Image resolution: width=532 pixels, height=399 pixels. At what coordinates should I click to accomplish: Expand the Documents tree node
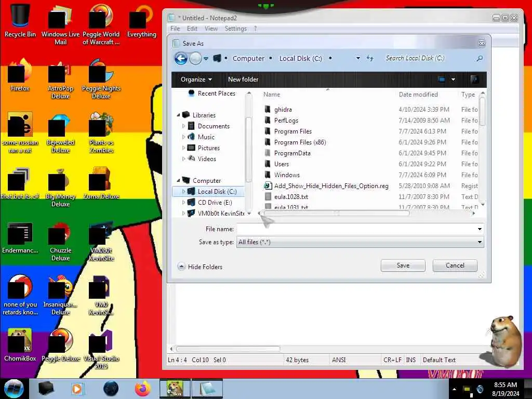pos(183,126)
